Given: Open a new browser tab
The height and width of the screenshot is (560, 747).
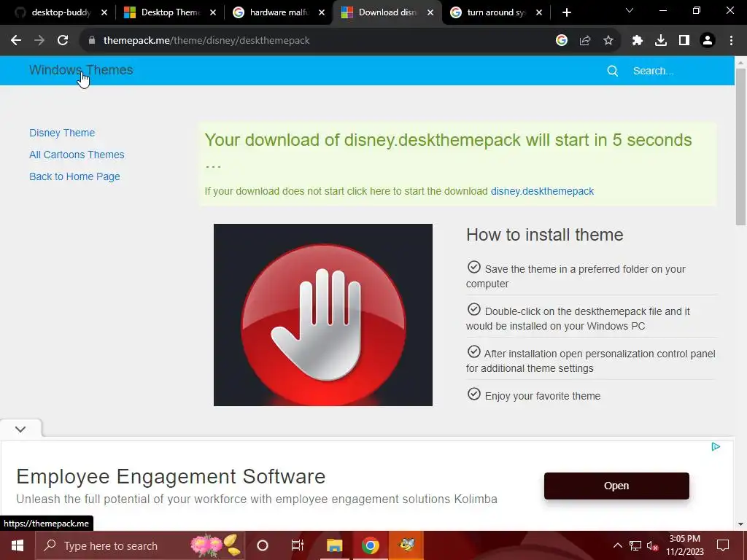Looking at the screenshot, I should (x=566, y=12).
